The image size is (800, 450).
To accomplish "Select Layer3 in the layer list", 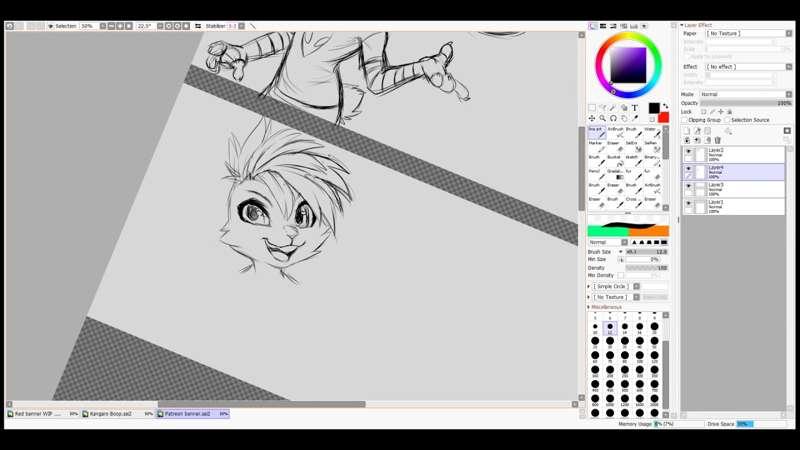I will 734,189.
